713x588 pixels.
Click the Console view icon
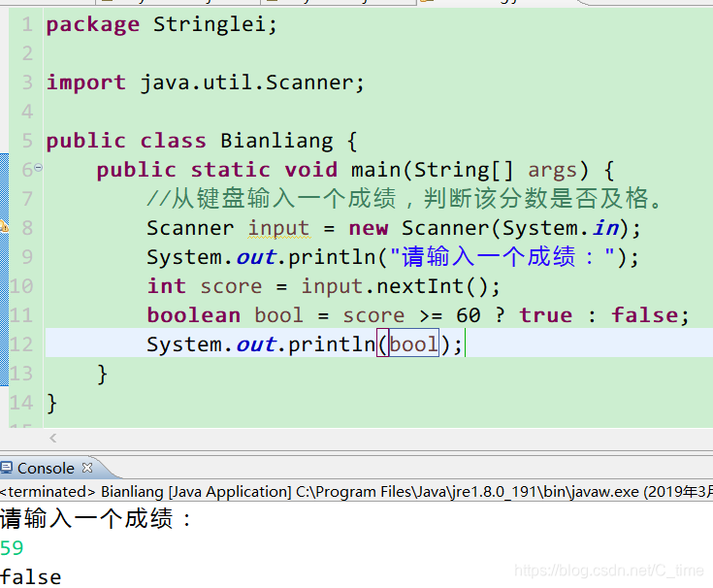pyautogui.click(x=6, y=468)
